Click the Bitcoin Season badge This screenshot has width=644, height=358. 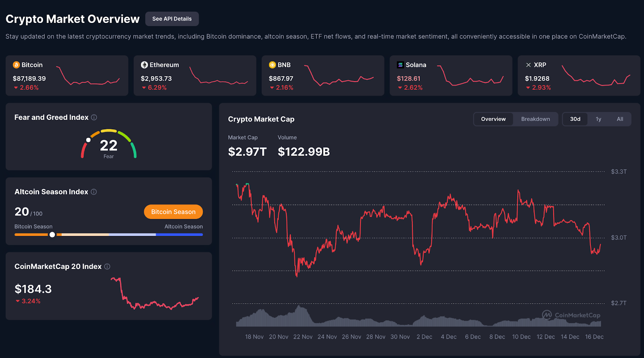[173, 212]
